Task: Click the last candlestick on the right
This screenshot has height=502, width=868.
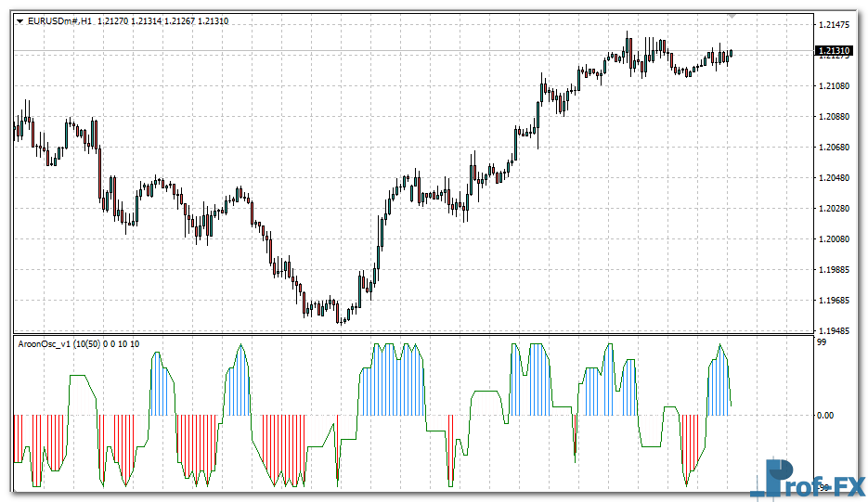Action: [732, 54]
